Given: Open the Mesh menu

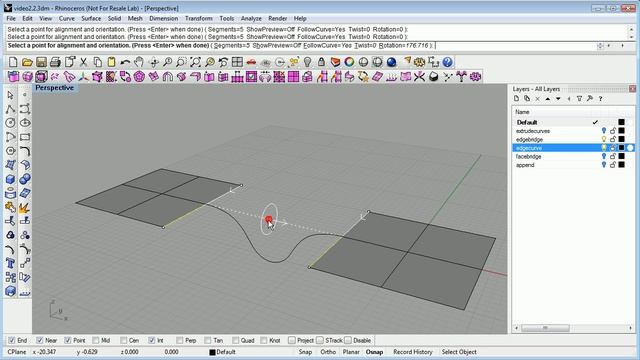Looking at the screenshot, I should tap(135, 18).
